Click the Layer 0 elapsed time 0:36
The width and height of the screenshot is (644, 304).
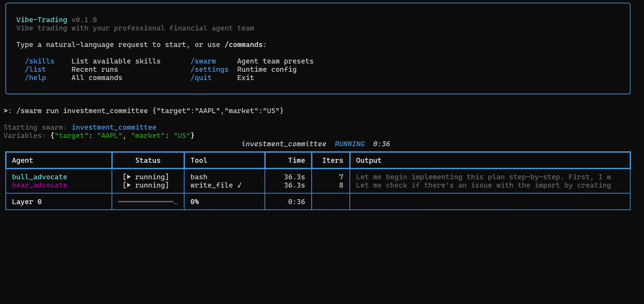click(x=297, y=202)
